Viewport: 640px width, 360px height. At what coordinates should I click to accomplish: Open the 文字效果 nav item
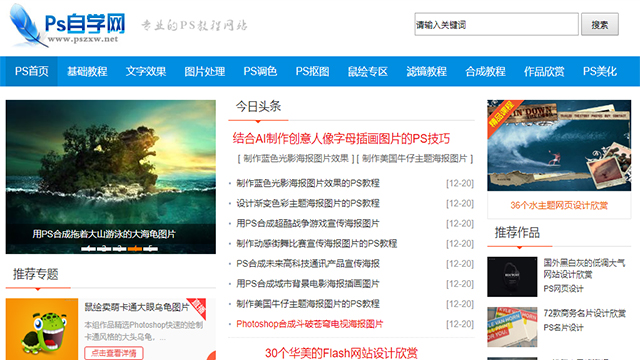point(146,71)
